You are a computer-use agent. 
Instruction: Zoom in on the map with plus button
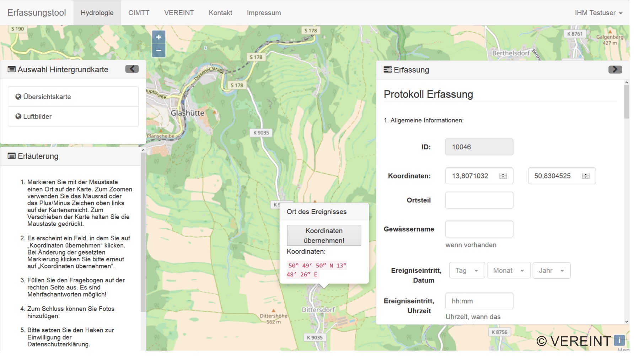coord(159,37)
